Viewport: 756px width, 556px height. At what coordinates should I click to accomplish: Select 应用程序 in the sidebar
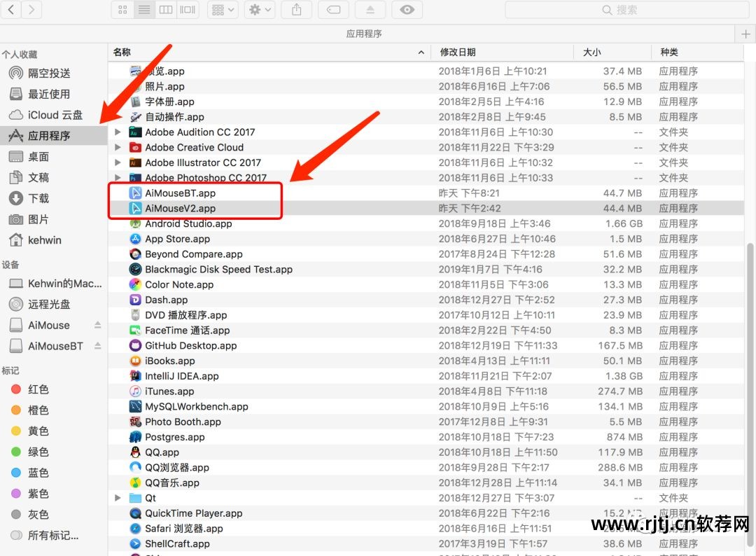coord(53,136)
